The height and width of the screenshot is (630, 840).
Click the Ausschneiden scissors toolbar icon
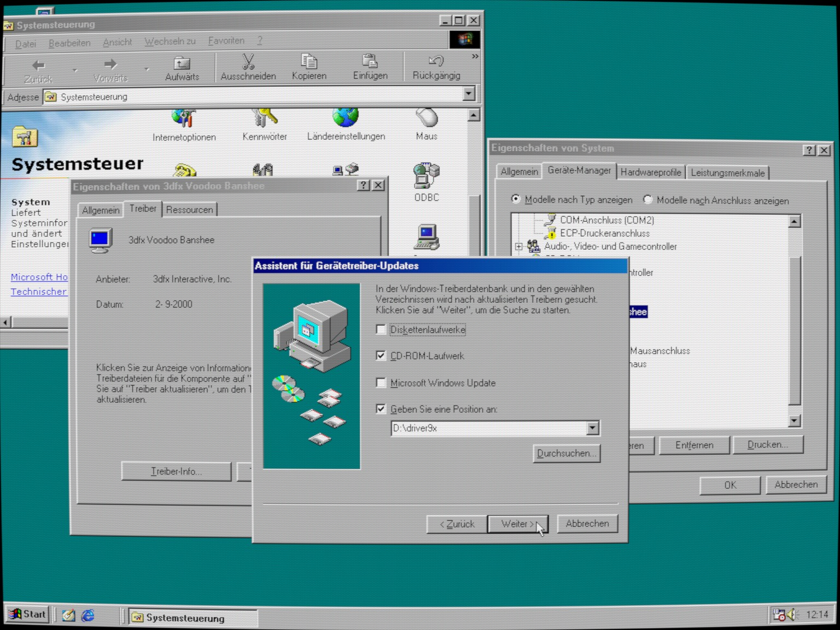click(x=248, y=62)
